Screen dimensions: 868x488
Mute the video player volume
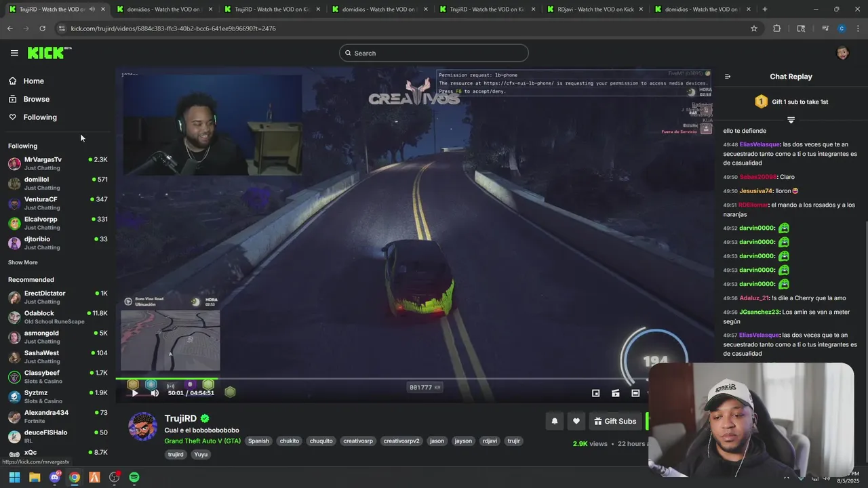tap(155, 392)
